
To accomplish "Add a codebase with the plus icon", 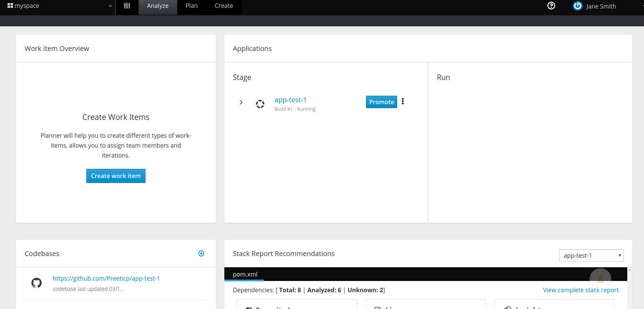I will [201, 253].
